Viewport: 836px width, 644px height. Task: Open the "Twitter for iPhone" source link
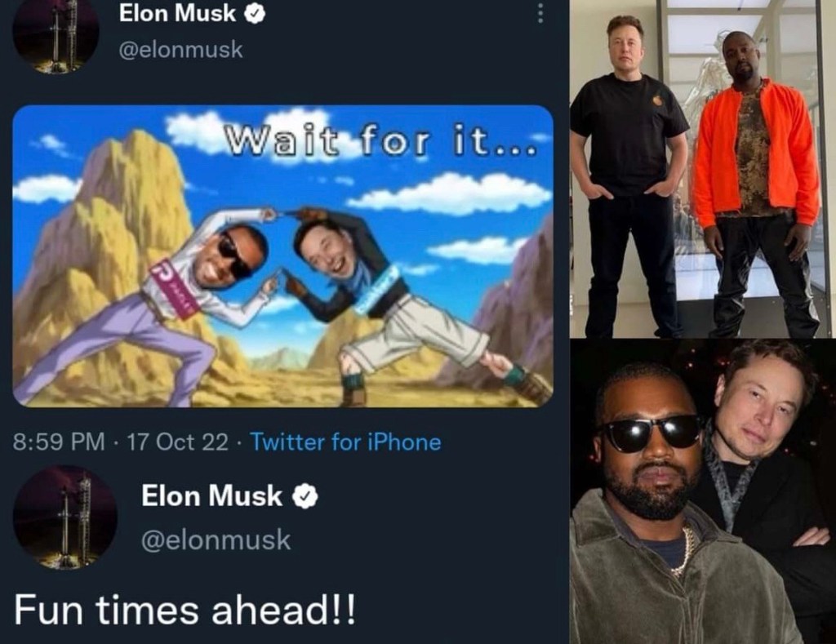345,442
